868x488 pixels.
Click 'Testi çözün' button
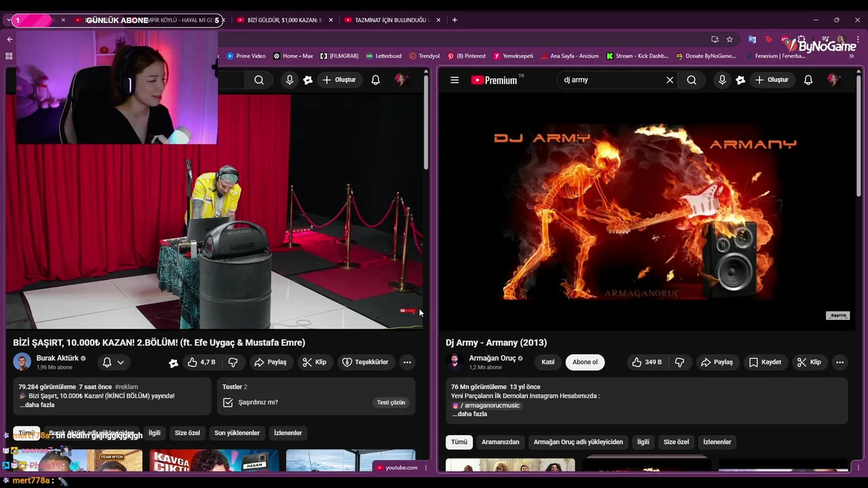pos(391,403)
